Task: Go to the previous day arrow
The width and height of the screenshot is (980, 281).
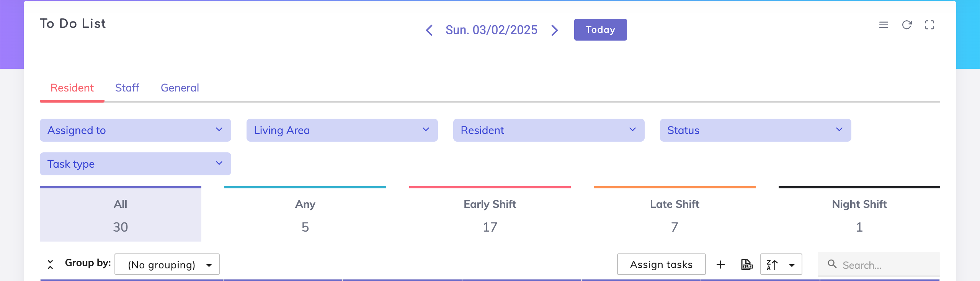Action: (x=430, y=30)
